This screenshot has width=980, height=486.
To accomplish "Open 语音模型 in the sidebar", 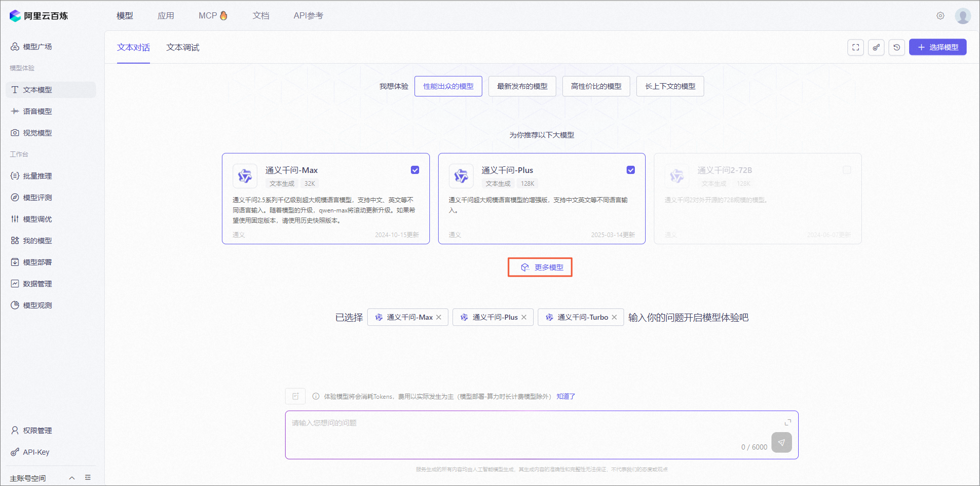I will [x=50, y=111].
